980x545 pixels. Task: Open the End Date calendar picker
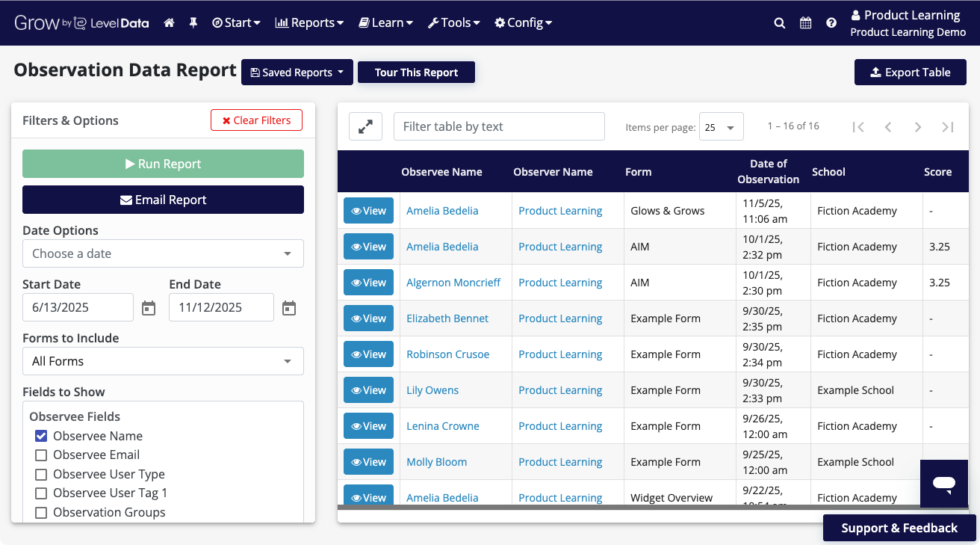(x=289, y=308)
